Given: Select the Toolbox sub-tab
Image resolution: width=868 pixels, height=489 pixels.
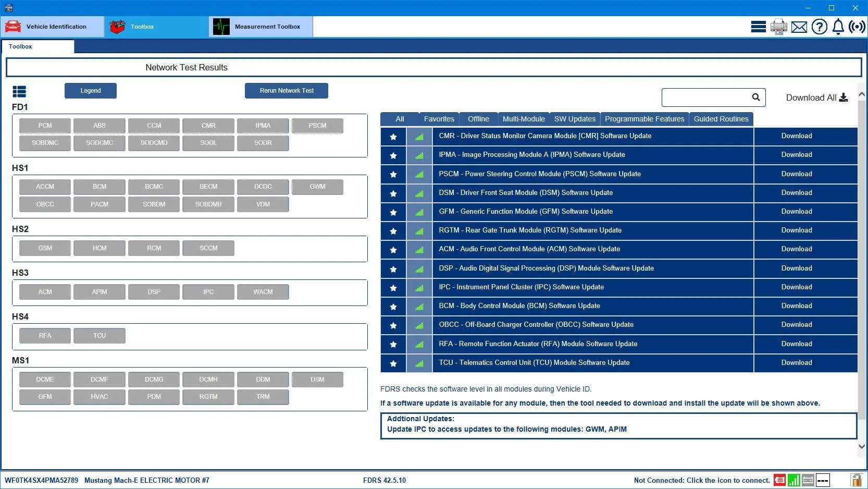Looking at the screenshot, I should [38, 46].
